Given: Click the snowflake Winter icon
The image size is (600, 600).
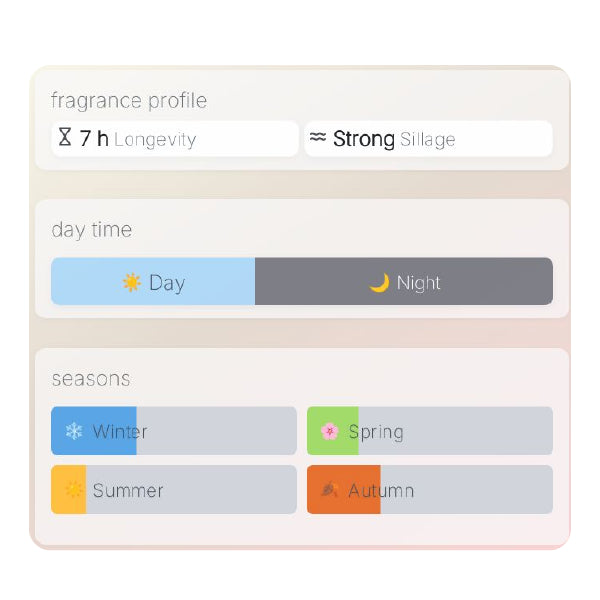Looking at the screenshot, I should point(74,432).
